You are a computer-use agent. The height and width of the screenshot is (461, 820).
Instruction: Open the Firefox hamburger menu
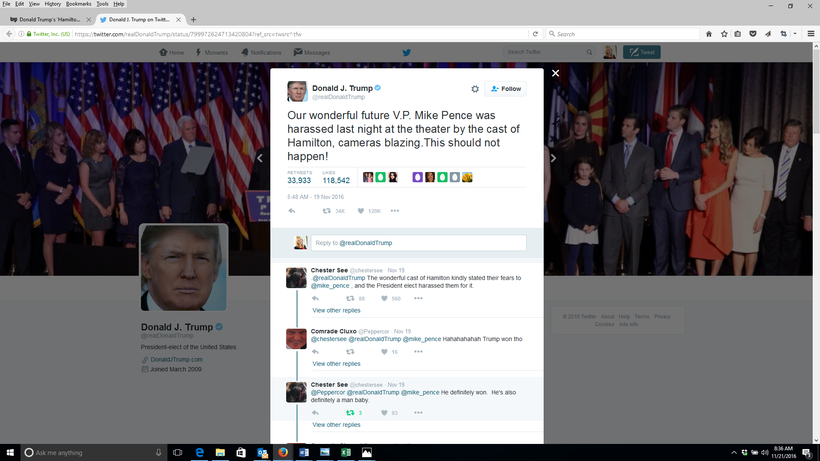[x=811, y=34]
